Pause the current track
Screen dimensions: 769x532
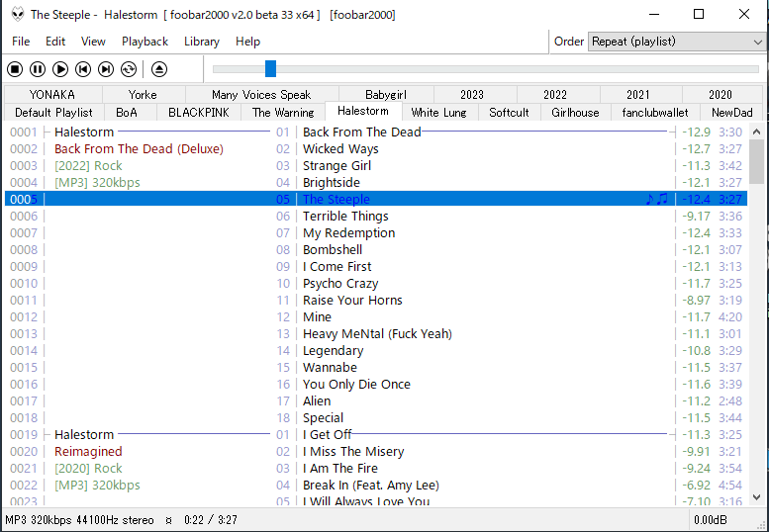coord(38,69)
